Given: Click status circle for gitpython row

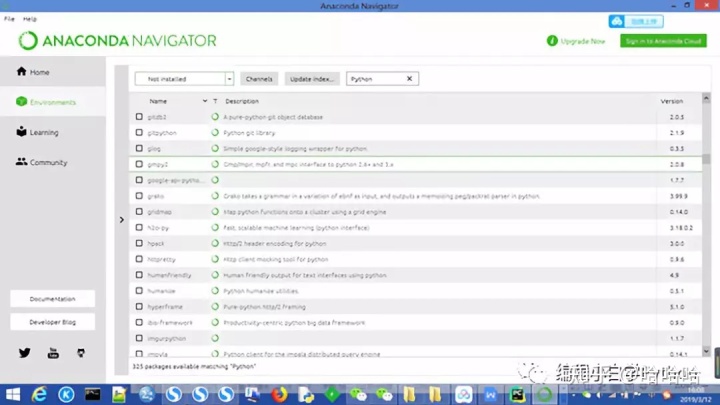Looking at the screenshot, I should coord(215,133).
